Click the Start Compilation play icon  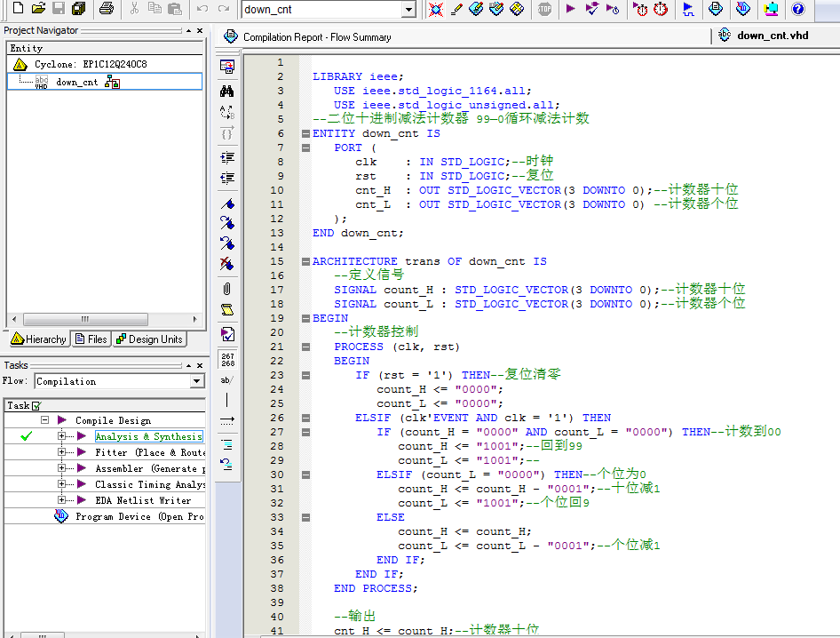click(570, 9)
